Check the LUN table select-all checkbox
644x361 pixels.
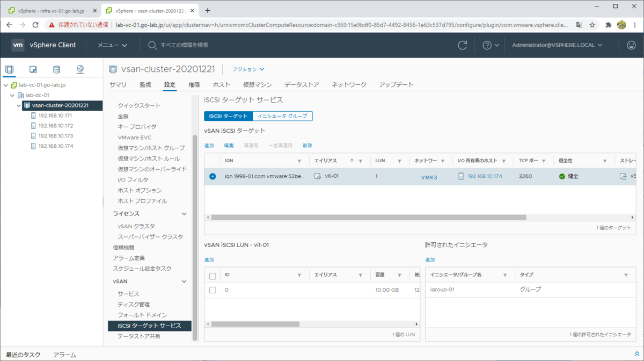[213, 276]
